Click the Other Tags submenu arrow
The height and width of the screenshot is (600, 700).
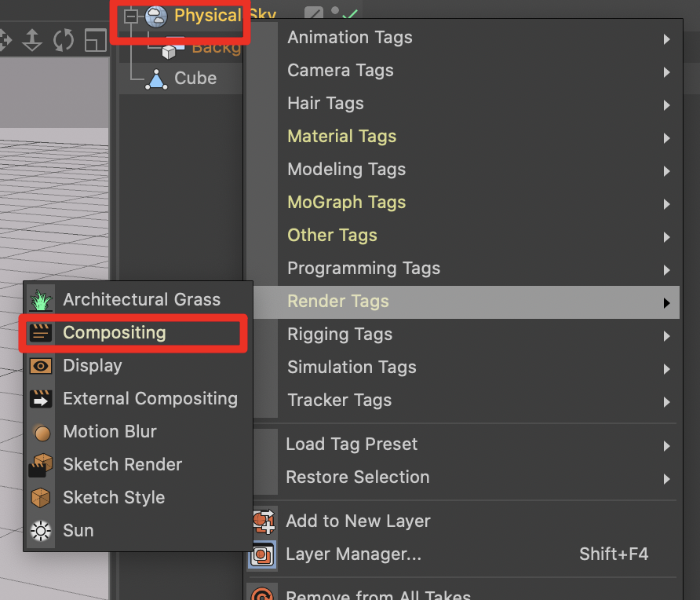(666, 237)
